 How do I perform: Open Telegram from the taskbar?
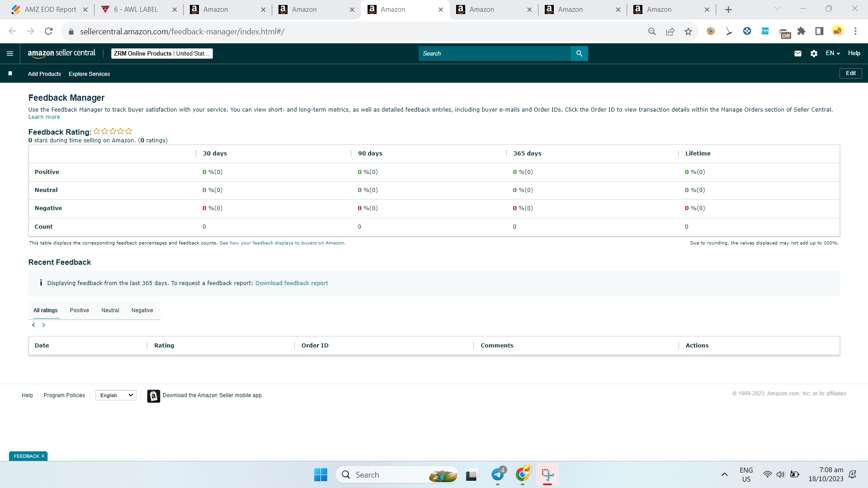click(498, 474)
